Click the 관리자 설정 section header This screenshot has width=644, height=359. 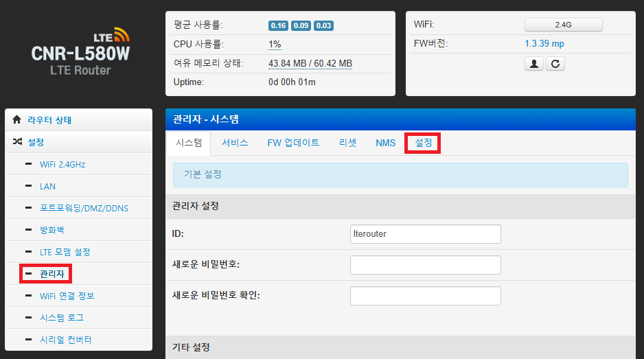(400, 206)
